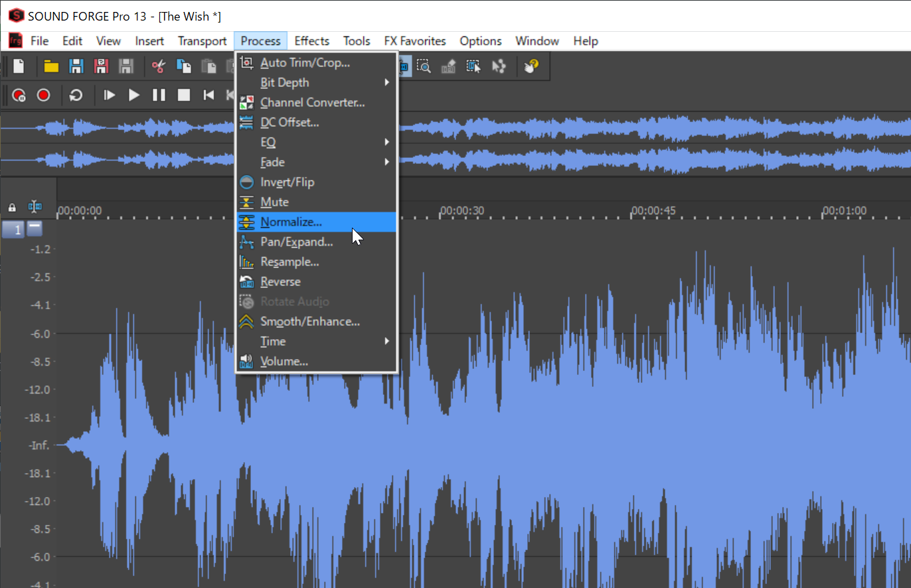This screenshot has width=911, height=588.
Task: Open the Effects menu
Action: pyautogui.click(x=312, y=41)
